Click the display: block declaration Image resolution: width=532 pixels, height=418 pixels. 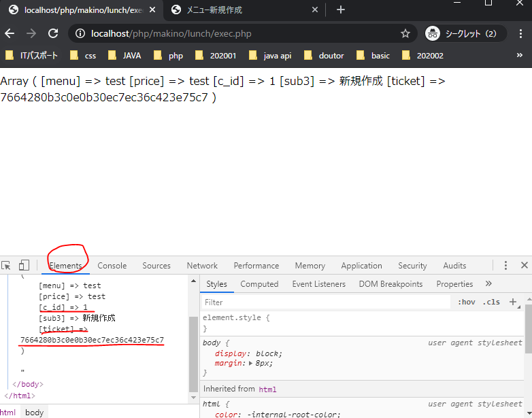[248, 353]
